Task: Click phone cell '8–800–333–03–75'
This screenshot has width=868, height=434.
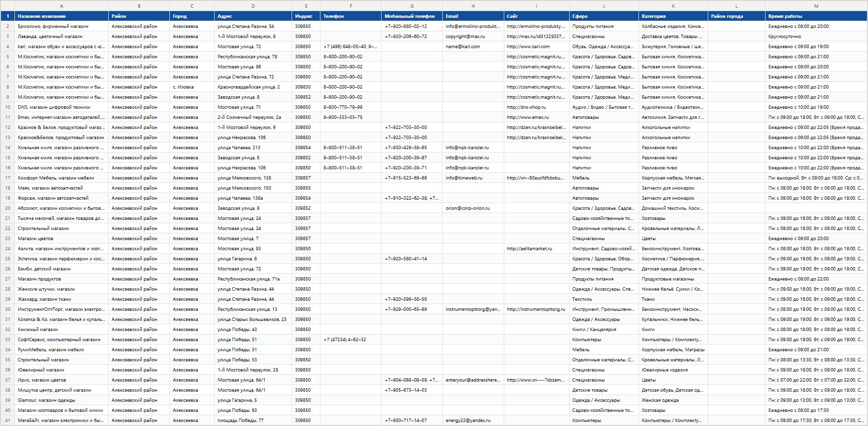Action: [x=351, y=117]
